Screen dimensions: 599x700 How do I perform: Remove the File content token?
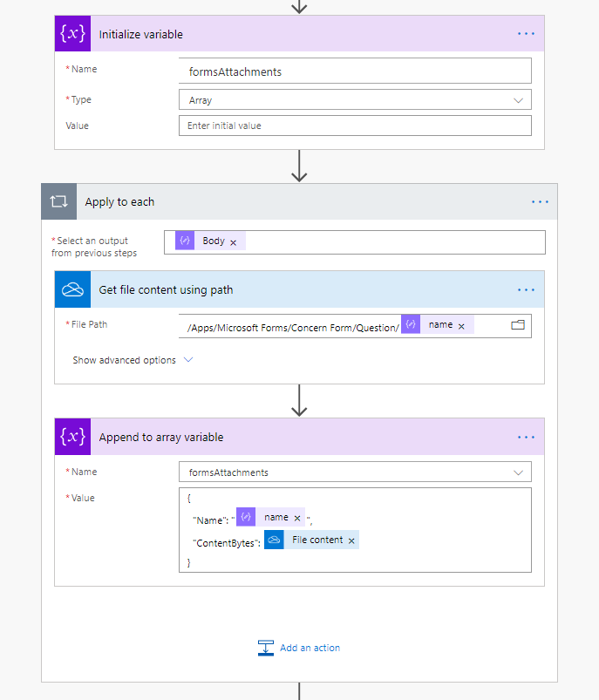point(351,540)
